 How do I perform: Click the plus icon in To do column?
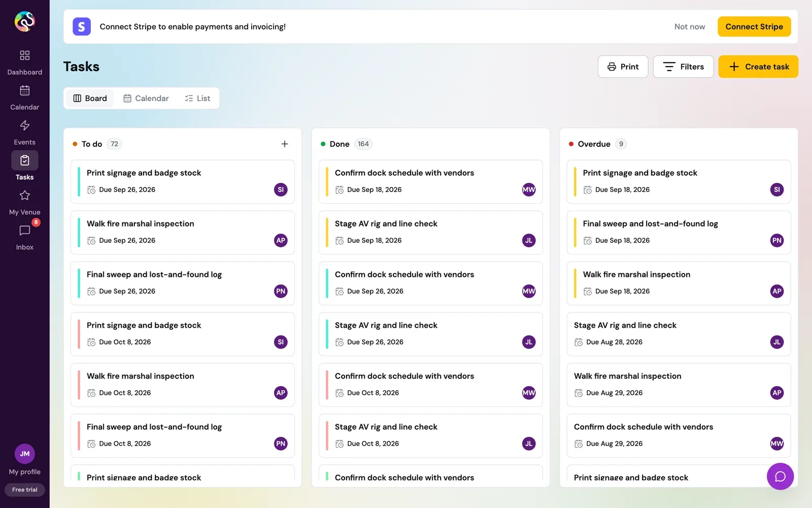pos(285,144)
